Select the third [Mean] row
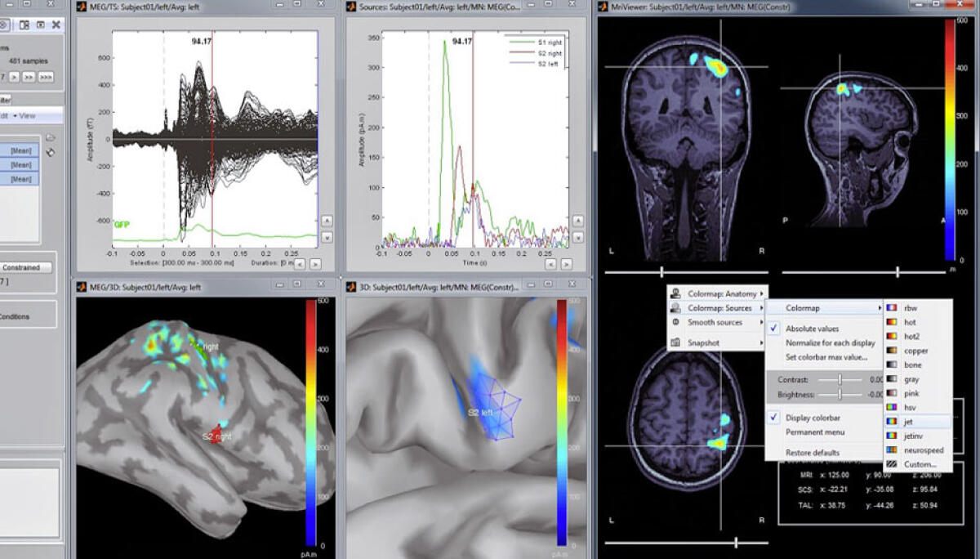 click(19, 178)
